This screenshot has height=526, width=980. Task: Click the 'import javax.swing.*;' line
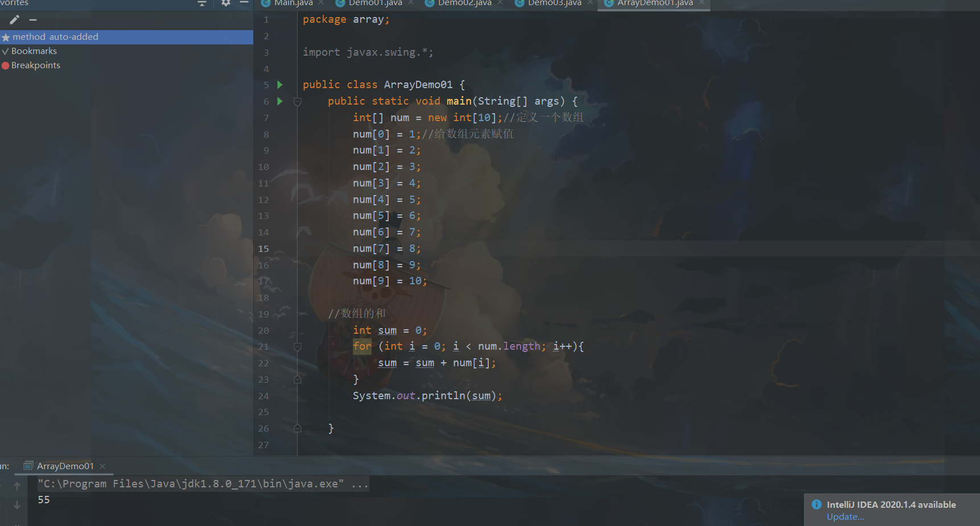[x=368, y=52]
